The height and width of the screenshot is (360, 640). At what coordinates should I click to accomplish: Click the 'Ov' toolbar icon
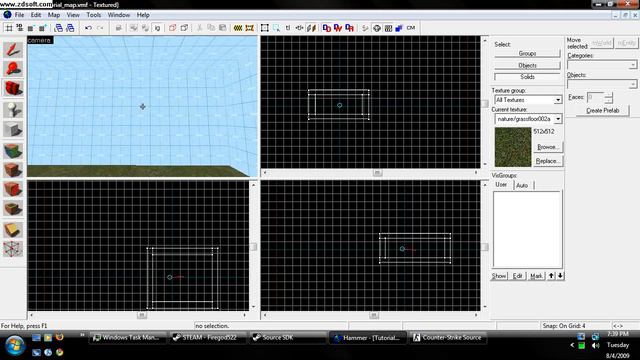[x=338, y=28]
